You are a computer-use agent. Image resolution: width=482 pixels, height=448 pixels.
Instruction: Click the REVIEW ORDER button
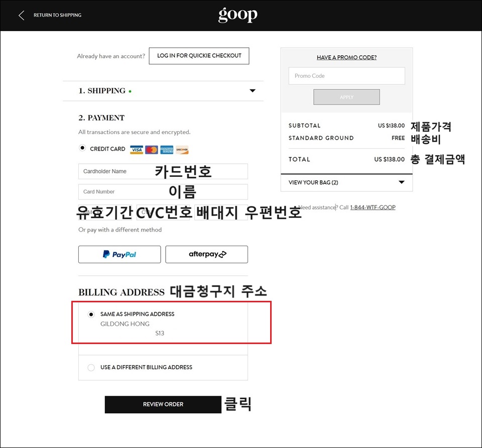(x=163, y=404)
